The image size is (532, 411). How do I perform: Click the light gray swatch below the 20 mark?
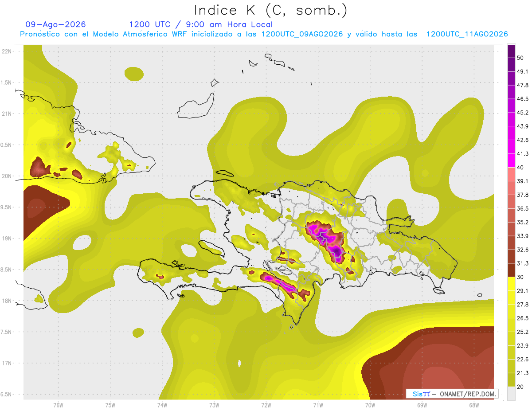tap(511, 393)
